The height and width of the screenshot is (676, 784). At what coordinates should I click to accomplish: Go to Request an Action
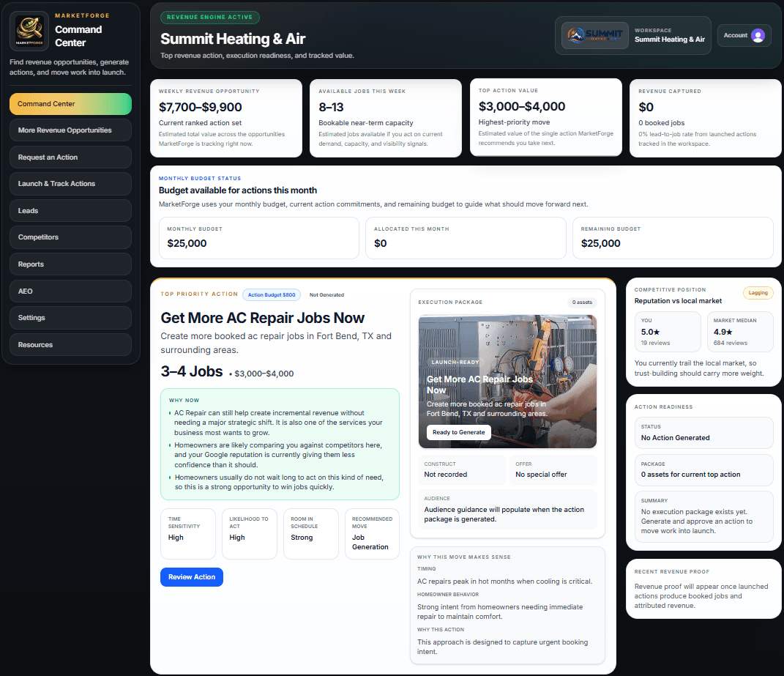(x=70, y=157)
